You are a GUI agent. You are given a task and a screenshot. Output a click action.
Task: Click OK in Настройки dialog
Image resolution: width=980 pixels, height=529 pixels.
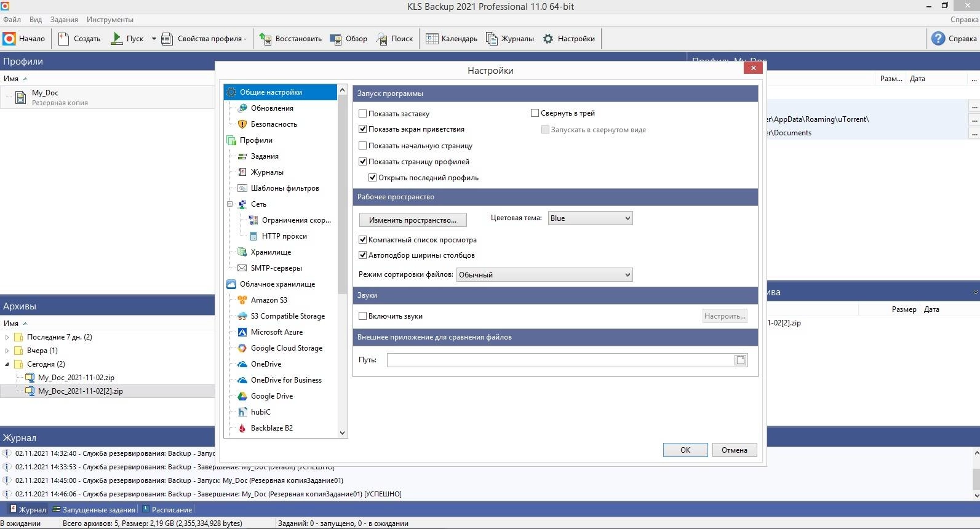click(685, 450)
